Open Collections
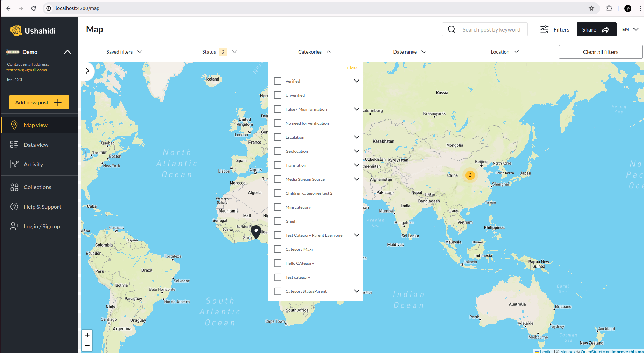The image size is (644, 353). coord(39,187)
